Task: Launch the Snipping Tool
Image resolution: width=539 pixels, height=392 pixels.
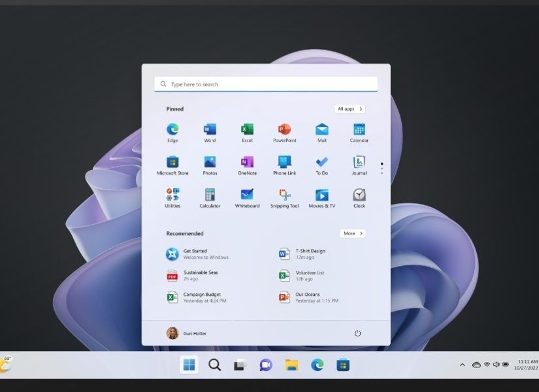Action: [285, 198]
